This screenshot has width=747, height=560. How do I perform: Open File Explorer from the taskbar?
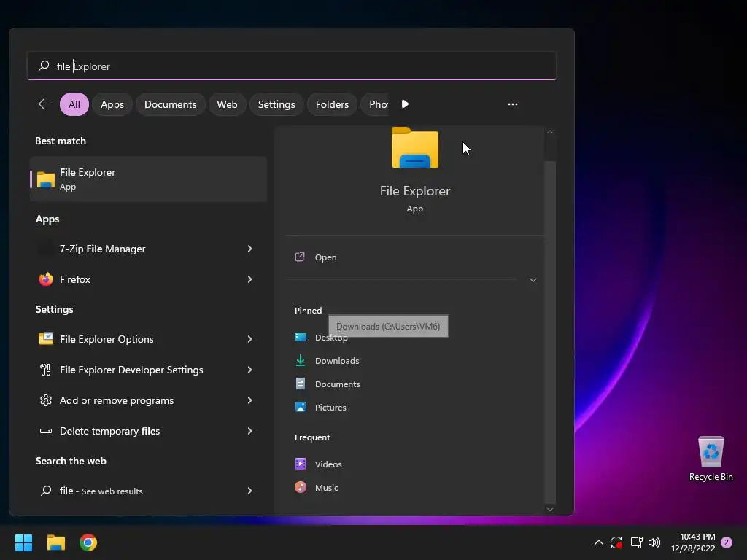click(55, 542)
